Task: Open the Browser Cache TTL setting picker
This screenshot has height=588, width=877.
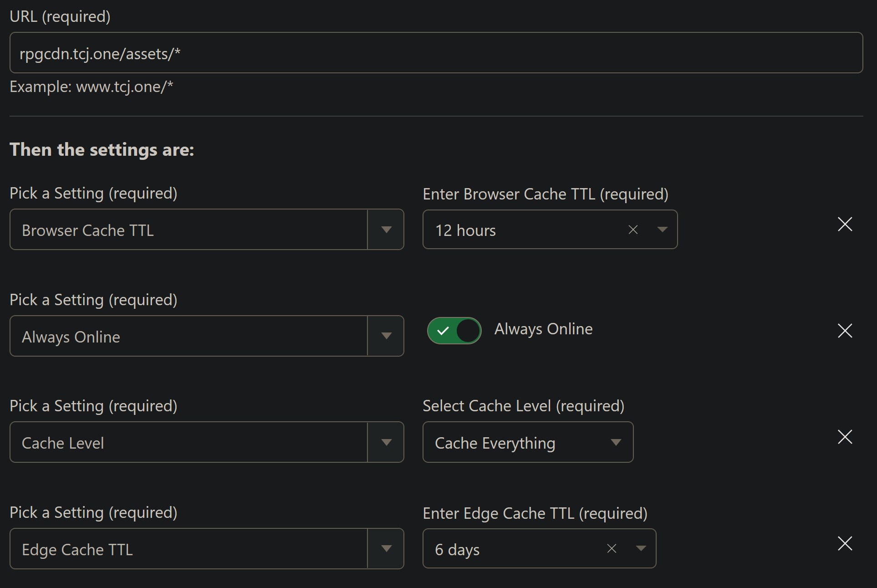Action: (386, 230)
